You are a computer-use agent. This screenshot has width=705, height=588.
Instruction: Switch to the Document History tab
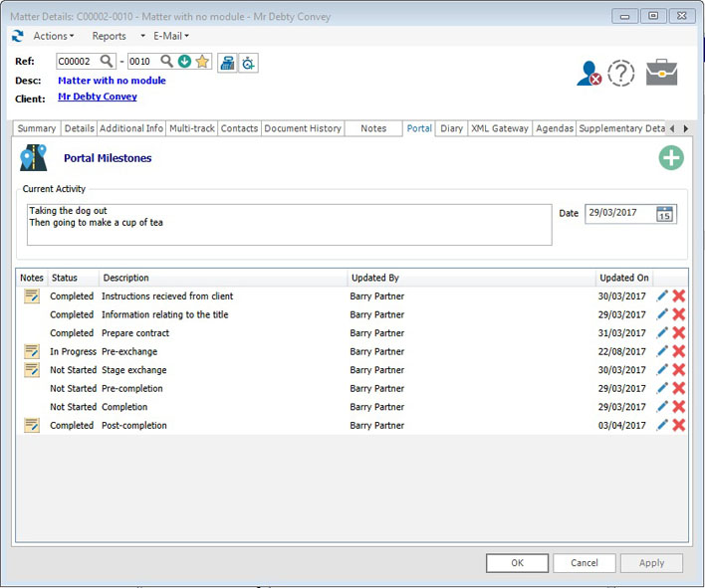303,128
